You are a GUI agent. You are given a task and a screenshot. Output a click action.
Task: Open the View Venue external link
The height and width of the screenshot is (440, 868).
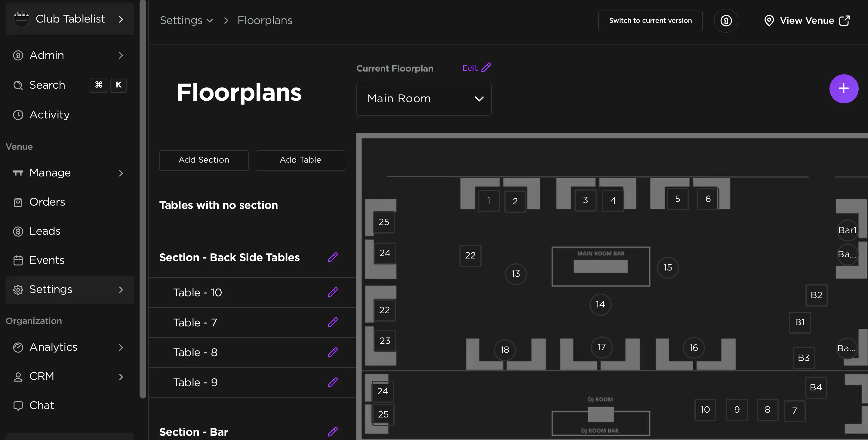pyautogui.click(x=807, y=20)
